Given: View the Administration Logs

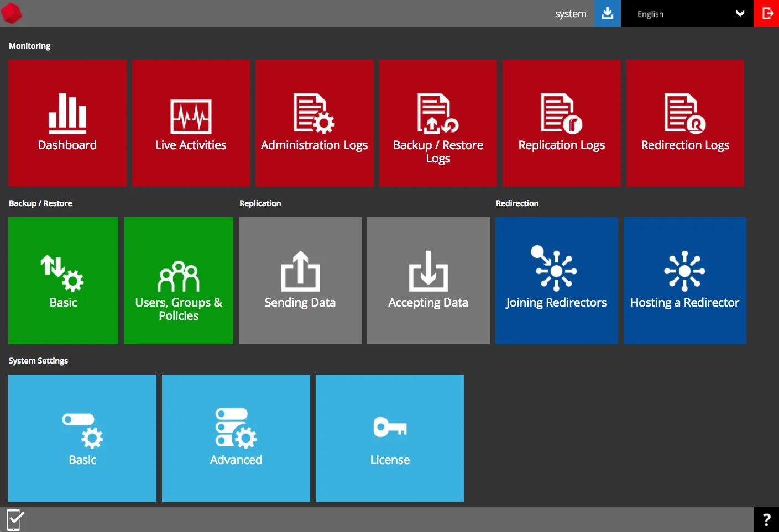Looking at the screenshot, I should point(314,123).
